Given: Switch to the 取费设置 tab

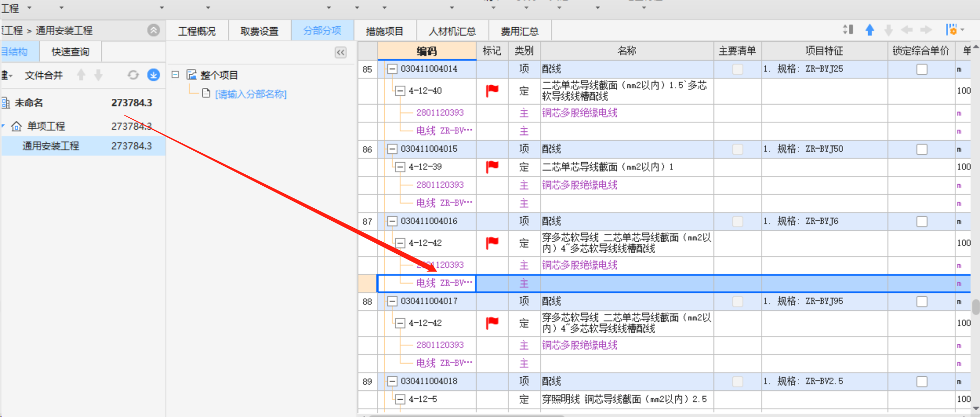Looking at the screenshot, I should (260, 31).
